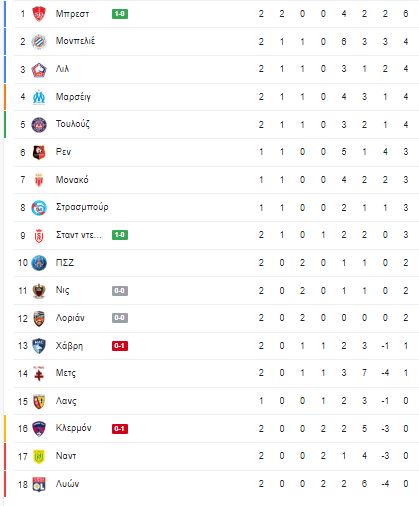Open the Λοριάν team page link
This screenshot has height=506, width=419.
coord(70,318)
